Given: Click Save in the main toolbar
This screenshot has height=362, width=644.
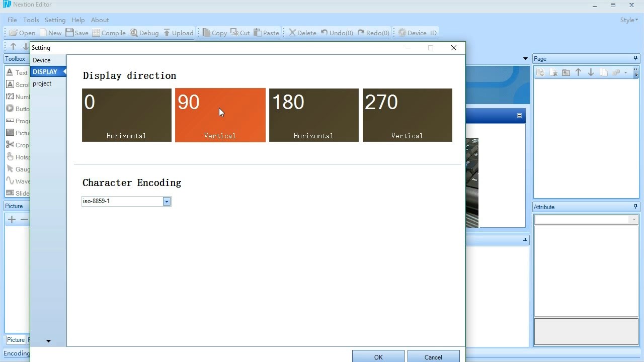Looking at the screenshot, I should pyautogui.click(x=77, y=33).
